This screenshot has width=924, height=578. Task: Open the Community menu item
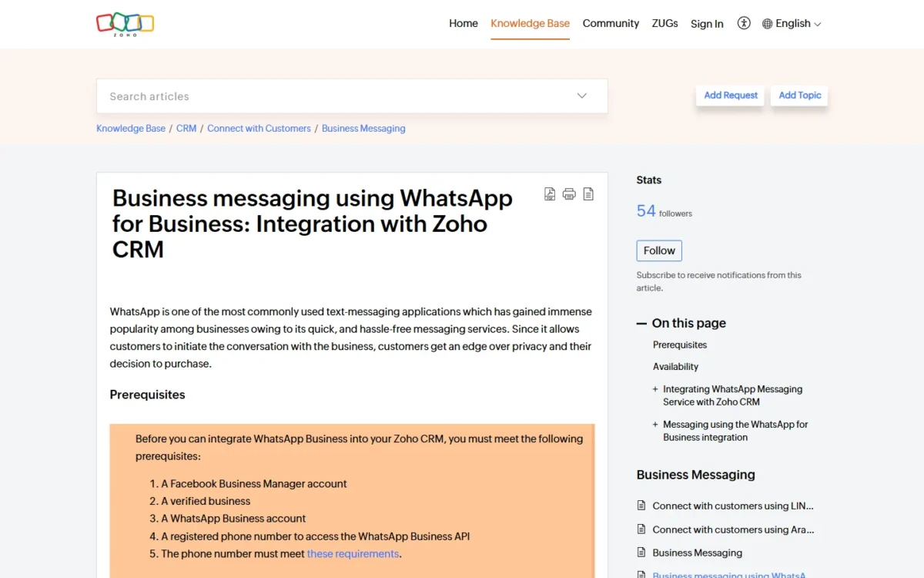pos(611,23)
